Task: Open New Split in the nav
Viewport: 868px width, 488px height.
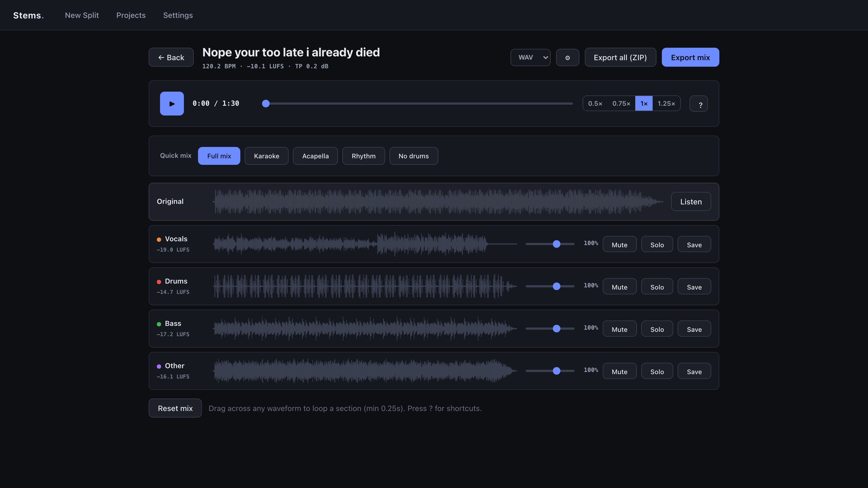Action: 82,15
